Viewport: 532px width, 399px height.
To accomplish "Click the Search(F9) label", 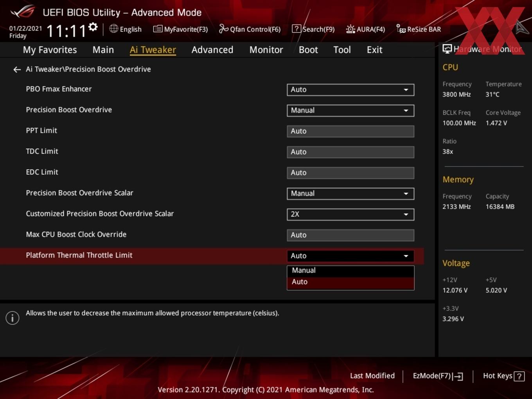I will pyautogui.click(x=318, y=29).
